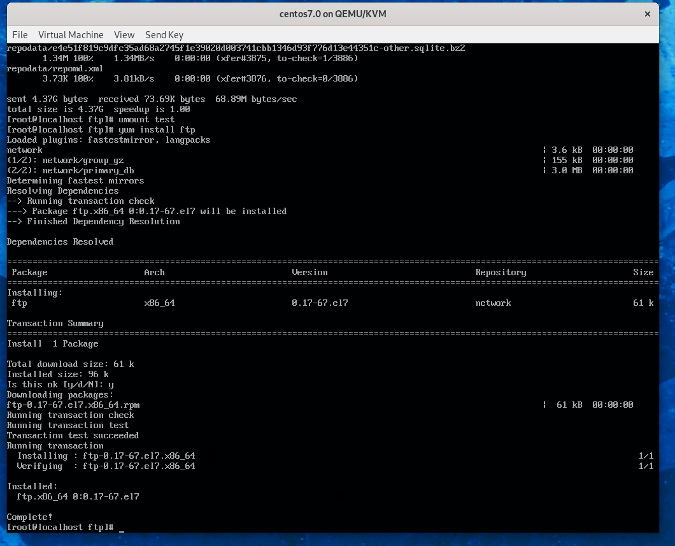Screen dimensions: 675x546
Task: Open the View menu
Action: pos(124,34)
